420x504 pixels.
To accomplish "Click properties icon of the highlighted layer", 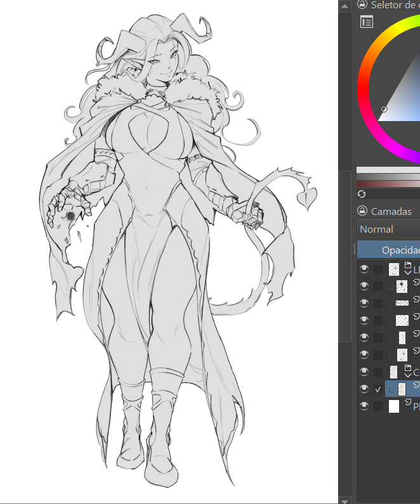I will (x=416, y=384).
